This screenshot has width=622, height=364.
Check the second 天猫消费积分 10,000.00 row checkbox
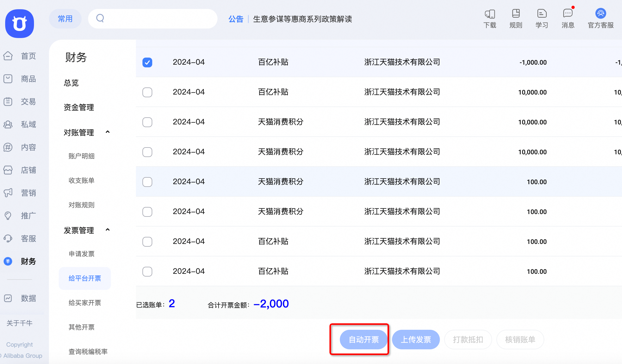tap(147, 152)
